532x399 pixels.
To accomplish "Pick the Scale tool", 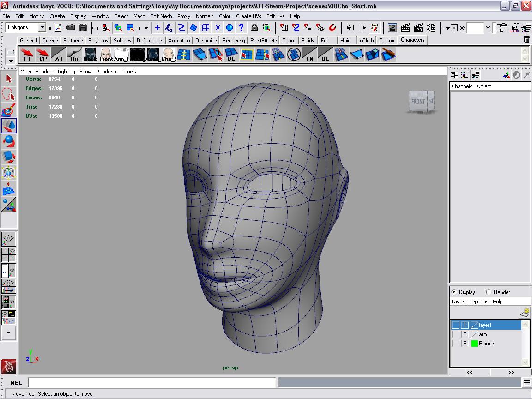I will point(9,157).
